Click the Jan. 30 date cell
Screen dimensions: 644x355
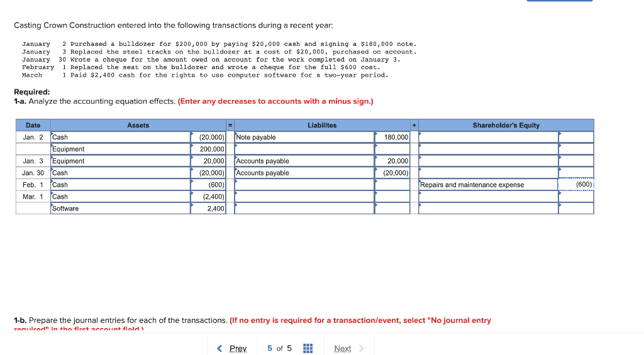click(x=33, y=173)
